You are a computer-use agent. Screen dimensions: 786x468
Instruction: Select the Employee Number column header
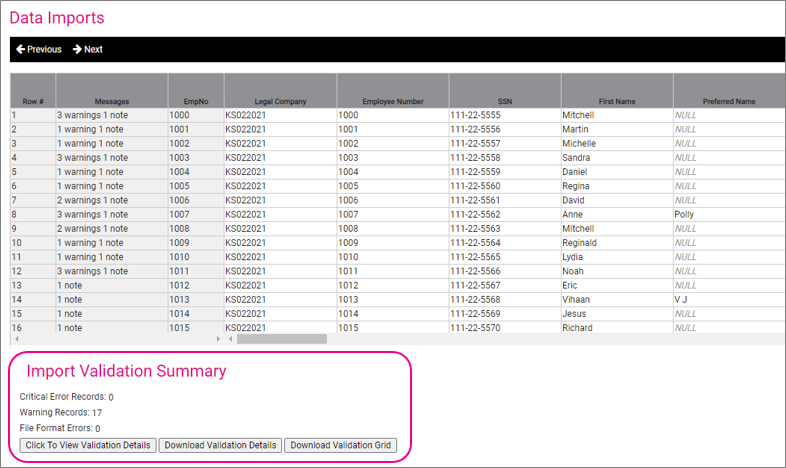click(x=392, y=101)
